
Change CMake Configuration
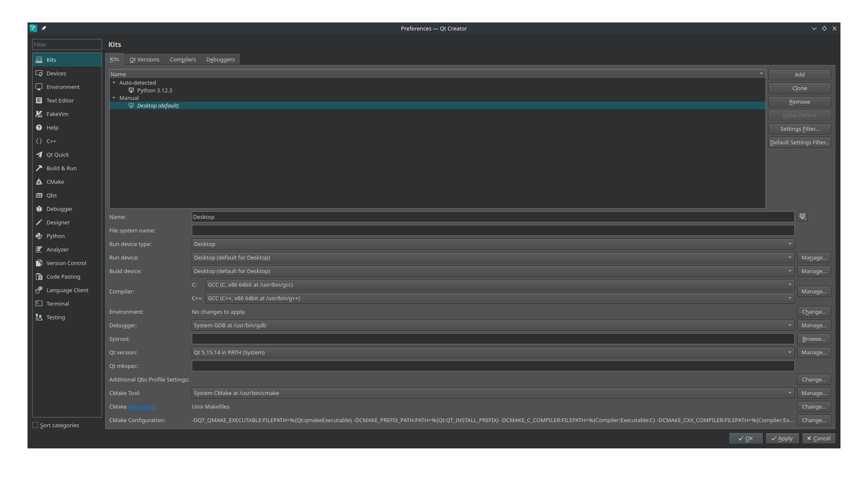point(814,420)
